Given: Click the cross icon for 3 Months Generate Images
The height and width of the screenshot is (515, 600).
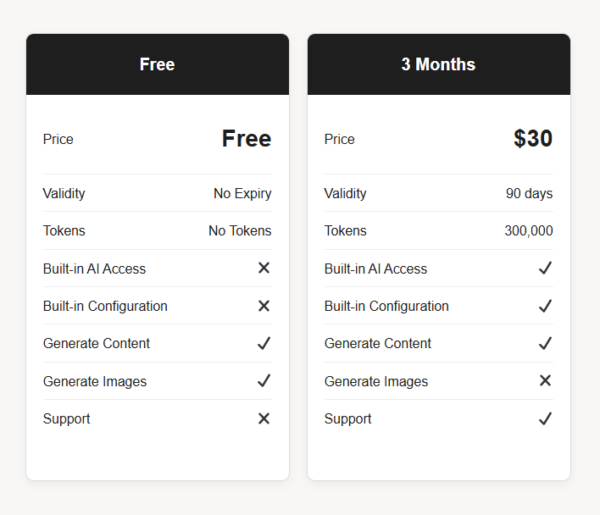Looking at the screenshot, I should point(545,381).
